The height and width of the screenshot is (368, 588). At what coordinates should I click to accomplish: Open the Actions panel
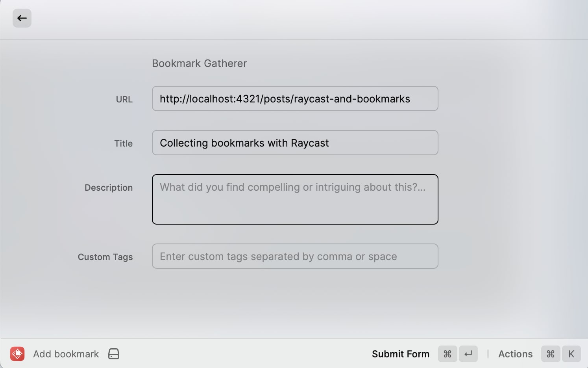(515, 354)
